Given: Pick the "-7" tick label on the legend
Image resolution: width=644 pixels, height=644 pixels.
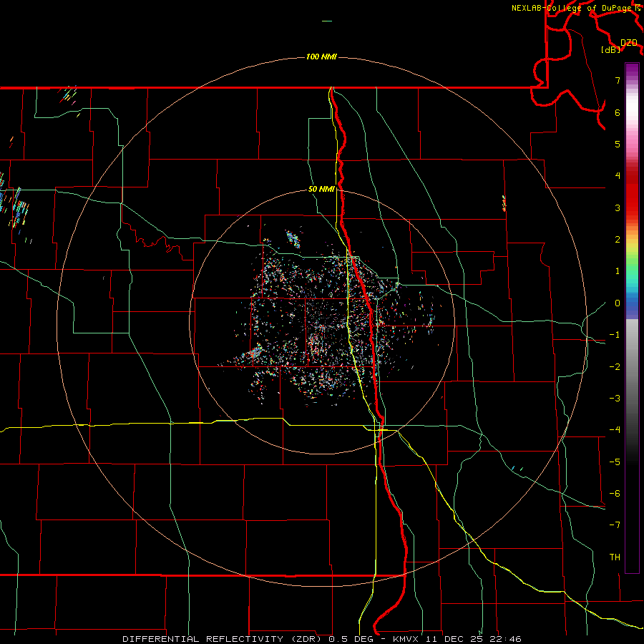Looking at the screenshot, I should 615,525.
